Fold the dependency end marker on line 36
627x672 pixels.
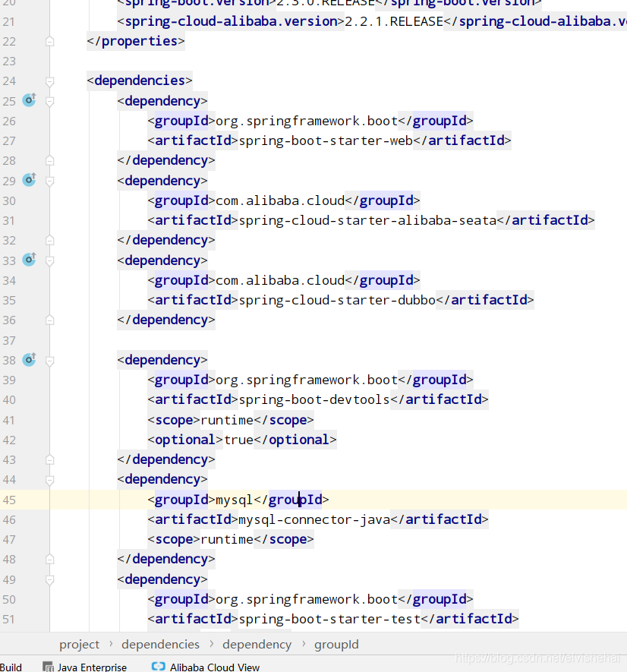click(49, 320)
